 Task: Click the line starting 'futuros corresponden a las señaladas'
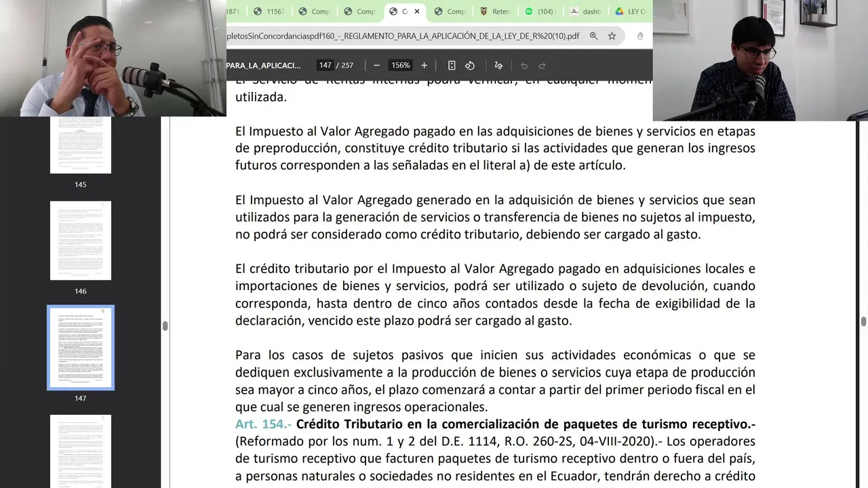tap(431, 165)
